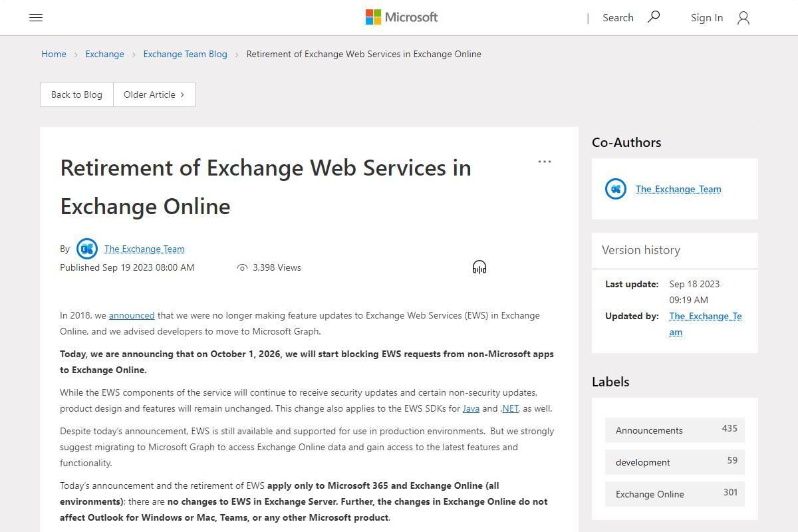This screenshot has height=532, width=798.
Task: Select the Announcements label
Action: click(x=675, y=430)
